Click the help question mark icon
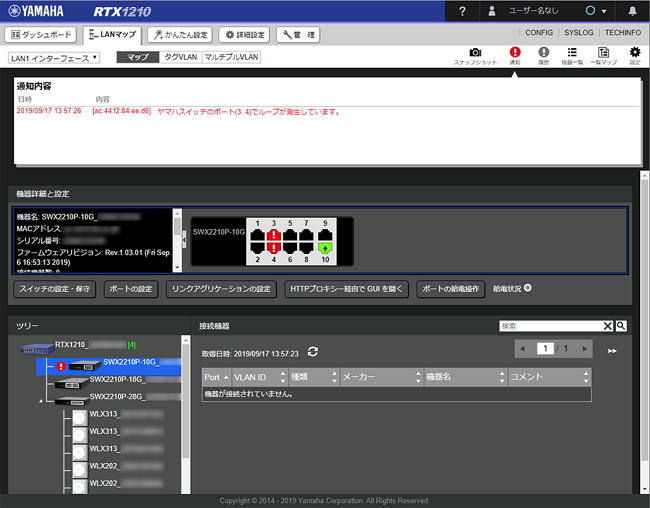The width and height of the screenshot is (650, 508). point(461,11)
